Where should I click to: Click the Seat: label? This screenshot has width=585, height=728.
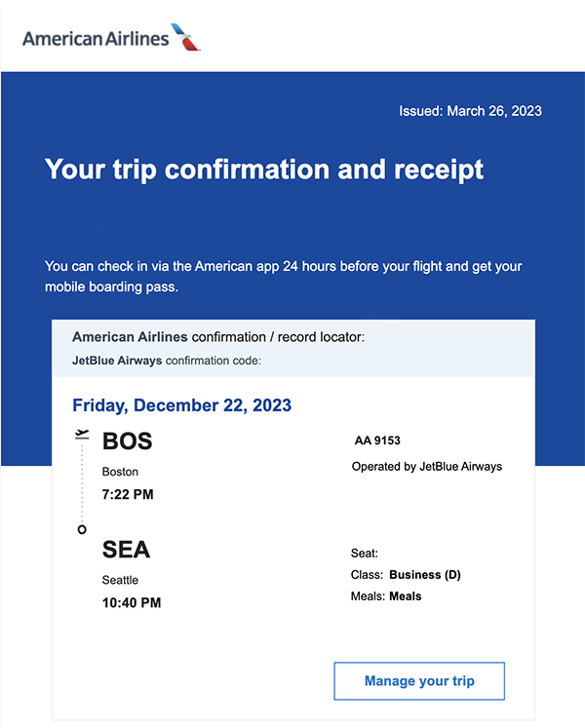click(x=365, y=553)
